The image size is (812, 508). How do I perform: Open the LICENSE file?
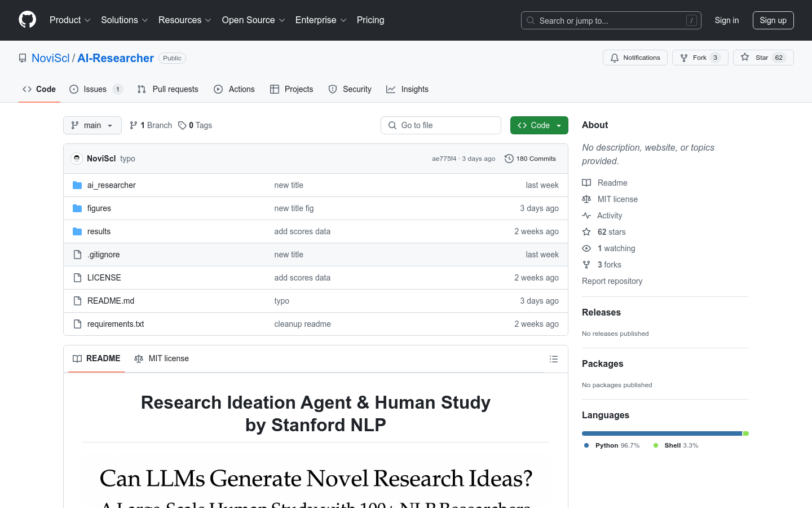pyautogui.click(x=104, y=278)
